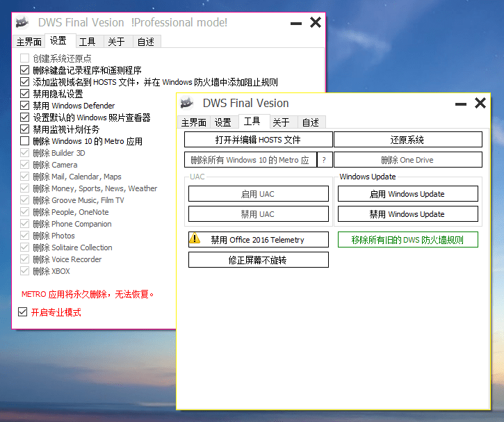The width and height of the screenshot is (504, 422).
Task: Close the Professional mode settings window
Action: tap(316, 23)
